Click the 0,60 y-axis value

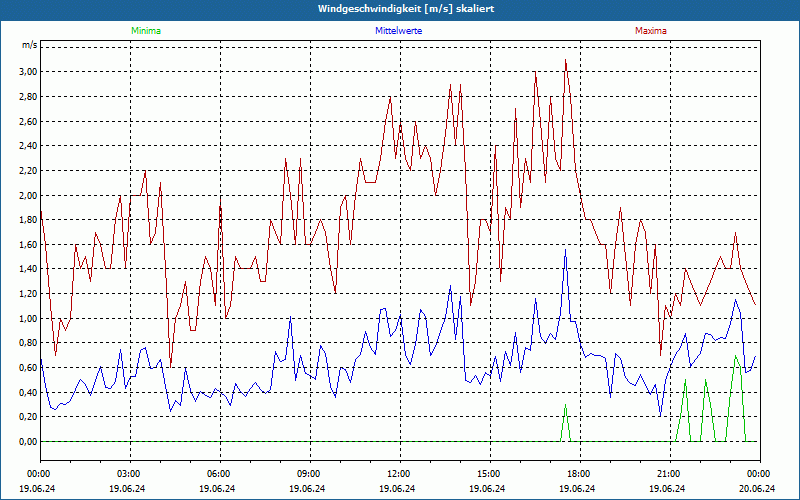click(x=28, y=367)
